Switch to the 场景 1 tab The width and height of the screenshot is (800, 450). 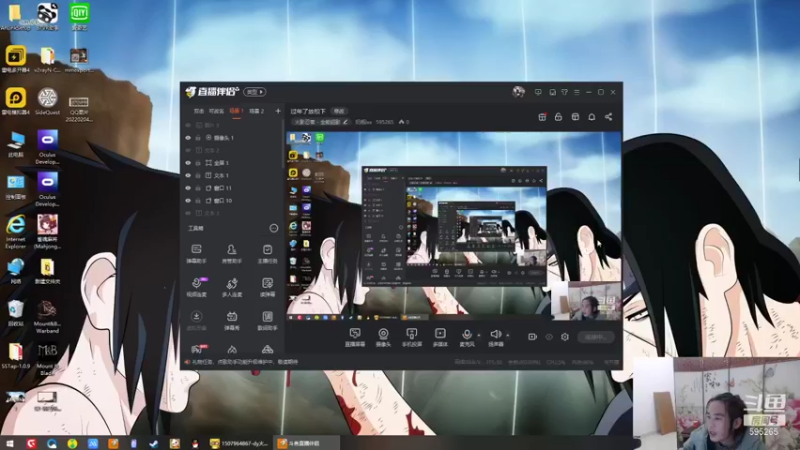coord(236,111)
